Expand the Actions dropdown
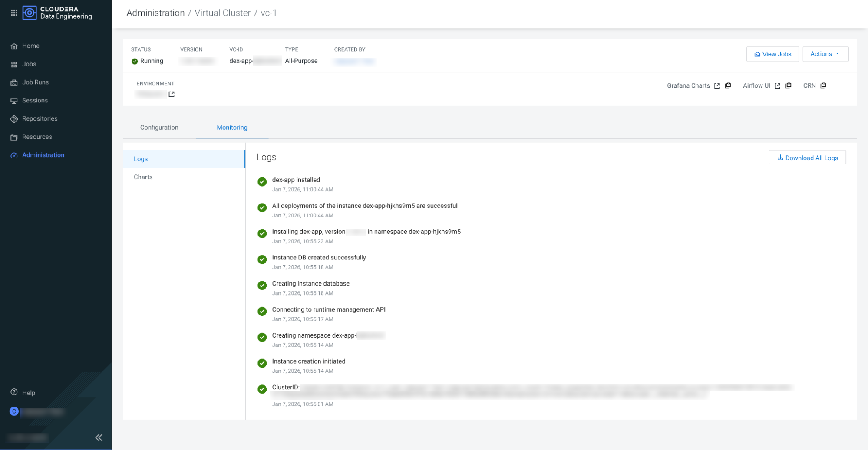This screenshot has width=868, height=450. [x=825, y=54]
